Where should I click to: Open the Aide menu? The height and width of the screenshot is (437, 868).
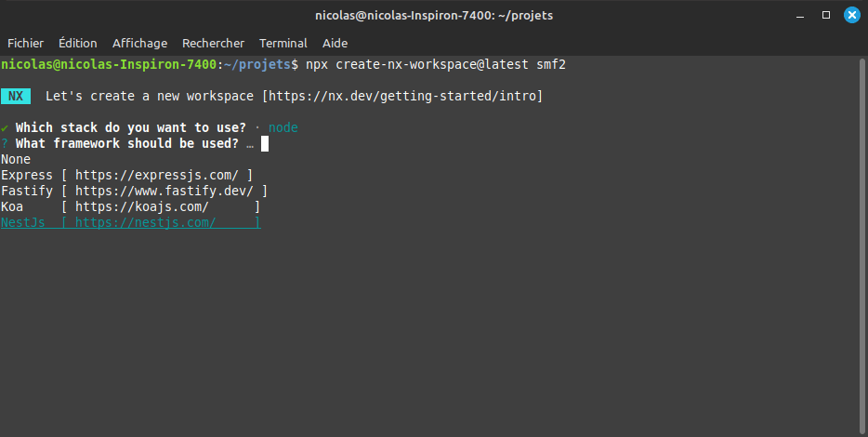(x=335, y=43)
